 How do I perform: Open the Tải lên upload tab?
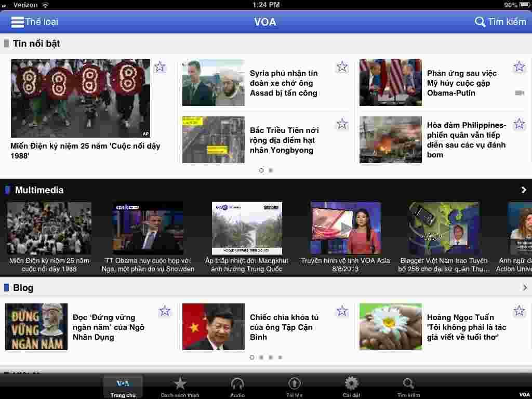point(294,387)
